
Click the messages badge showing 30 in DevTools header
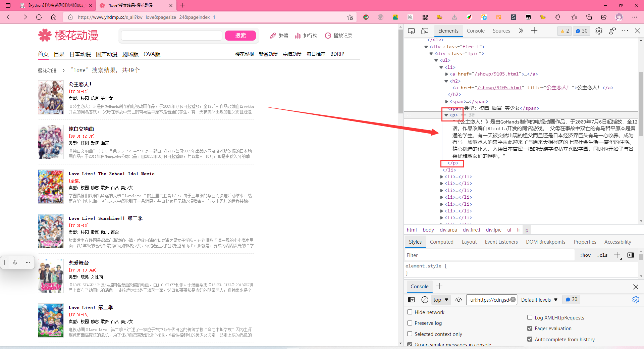click(582, 31)
